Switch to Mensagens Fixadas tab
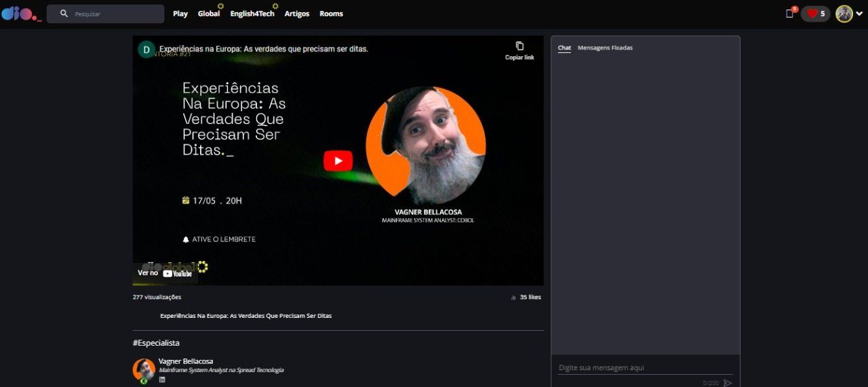Viewport: 868px width, 387px height. [x=605, y=48]
